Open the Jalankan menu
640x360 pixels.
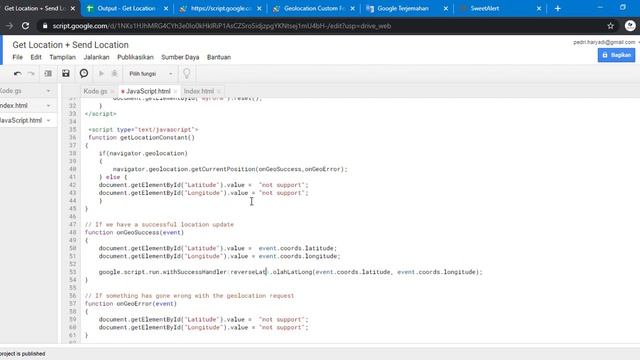click(96, 57)
